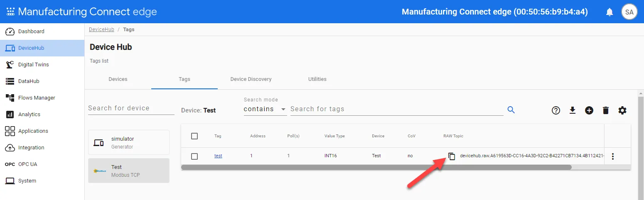This screenshot has width=644, height=200.
Task: Toggle the select-all tags header checkbox
Action: point(194,136)
